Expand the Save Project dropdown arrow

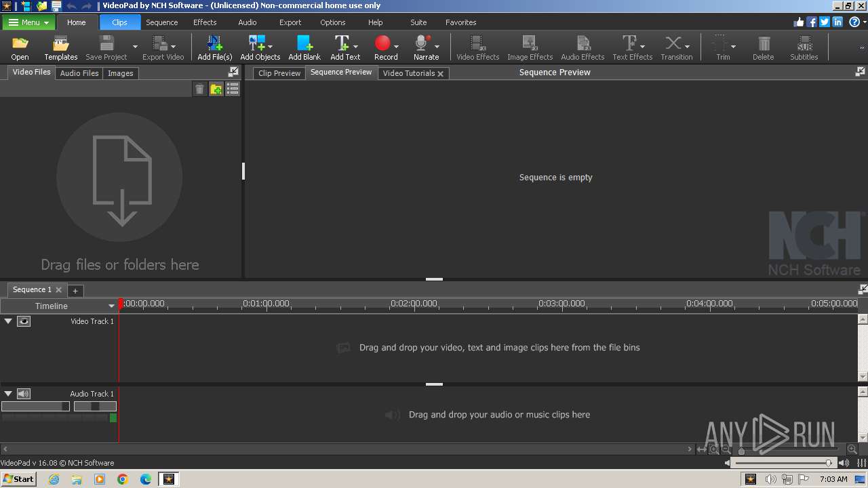135,47
